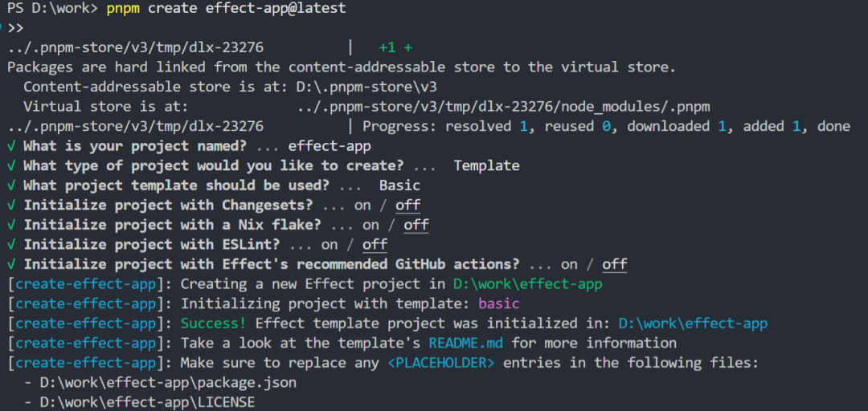Click checkmark next to ESLint prompt

pyautogui.click(x=11, y=245)
